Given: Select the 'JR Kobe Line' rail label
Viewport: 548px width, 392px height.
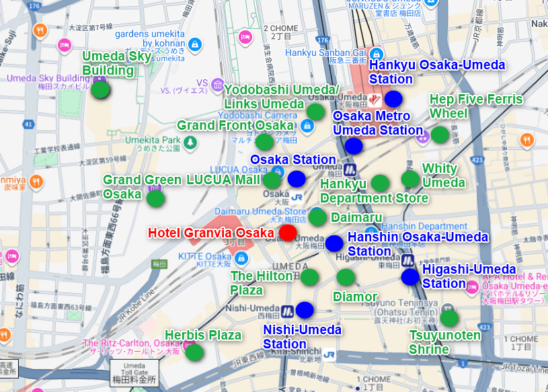Looking at the screenshot, I should tap(136, 306).
